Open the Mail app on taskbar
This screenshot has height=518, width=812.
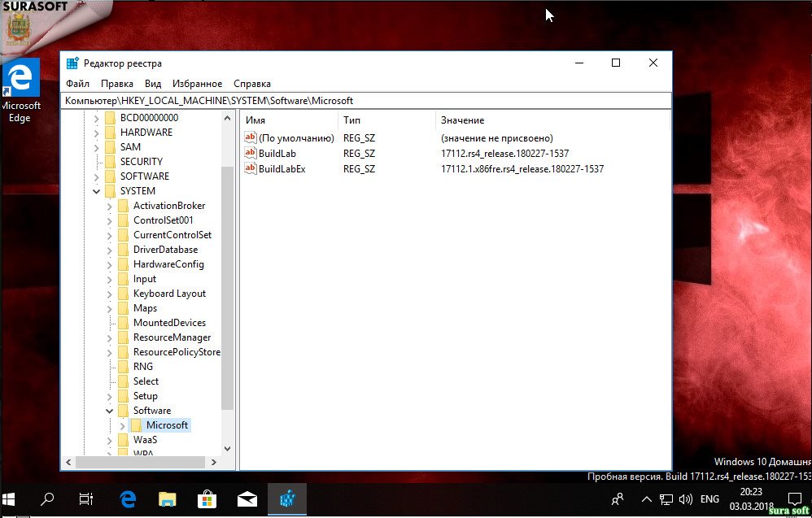[247, 498]
